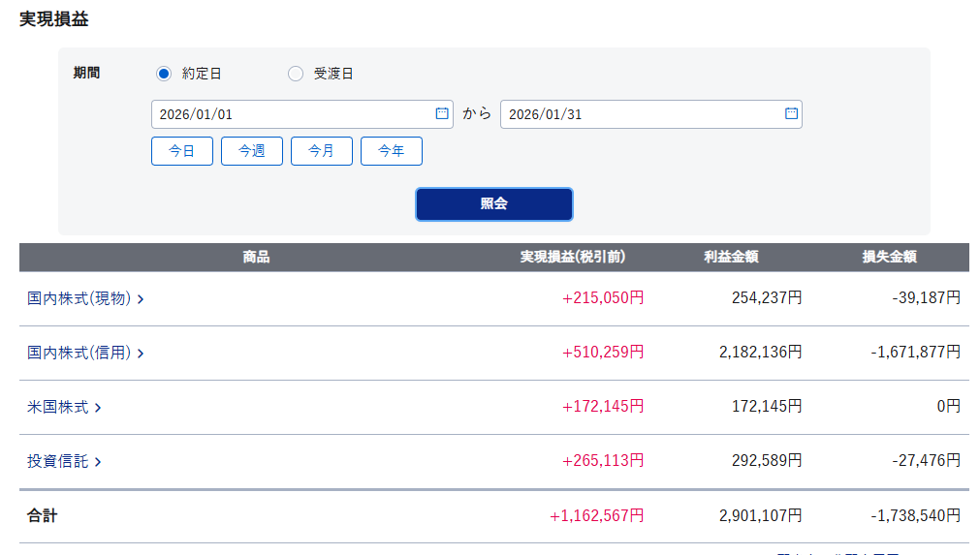Image resolution: width=980 pixels, height=555 pixels.
Task: Click the 商品 column header
Action: [x=256, y=258]
